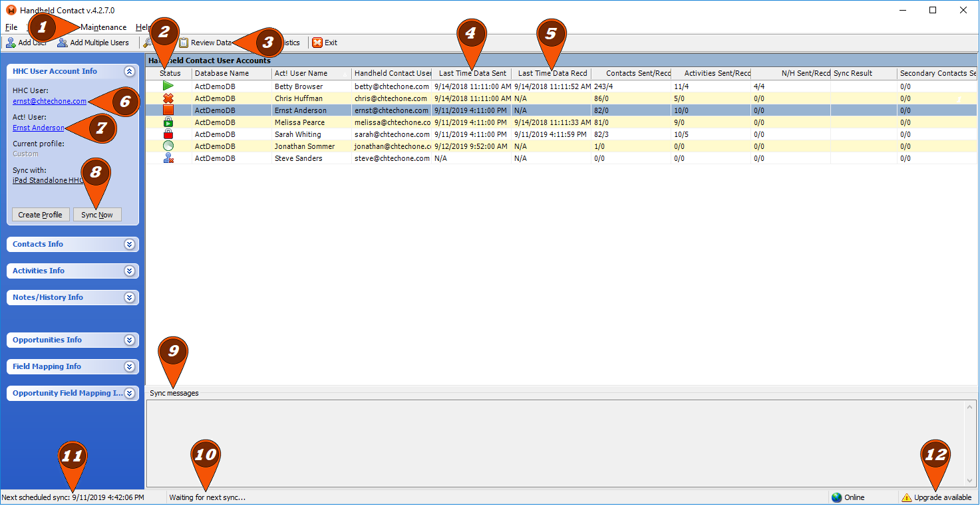Click the Sync messages text area
The width and height of the screenshot is (980, 506).
(x=556, y=443)
